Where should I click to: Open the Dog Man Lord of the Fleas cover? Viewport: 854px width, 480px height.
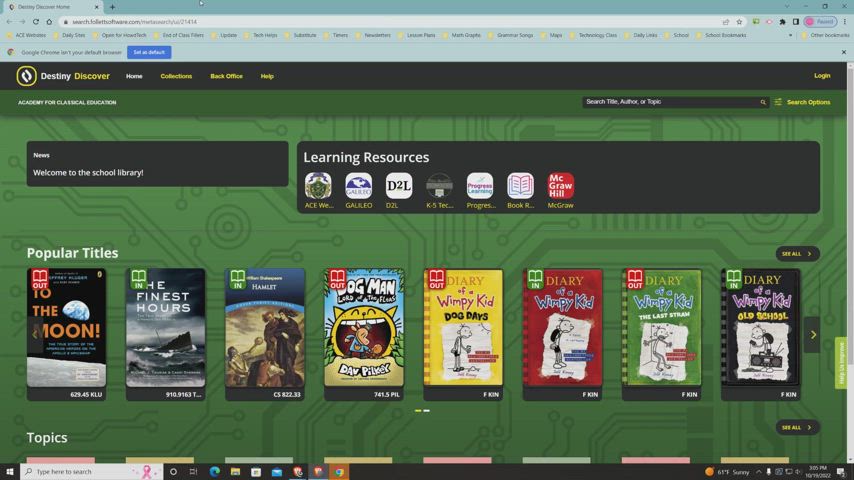(364, 327)
